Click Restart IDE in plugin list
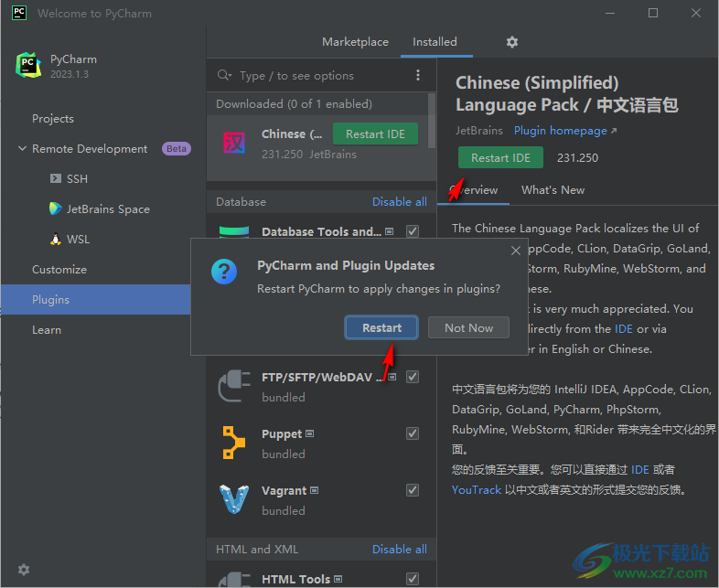This screenshot has width=719, height=588. [375, 134]
